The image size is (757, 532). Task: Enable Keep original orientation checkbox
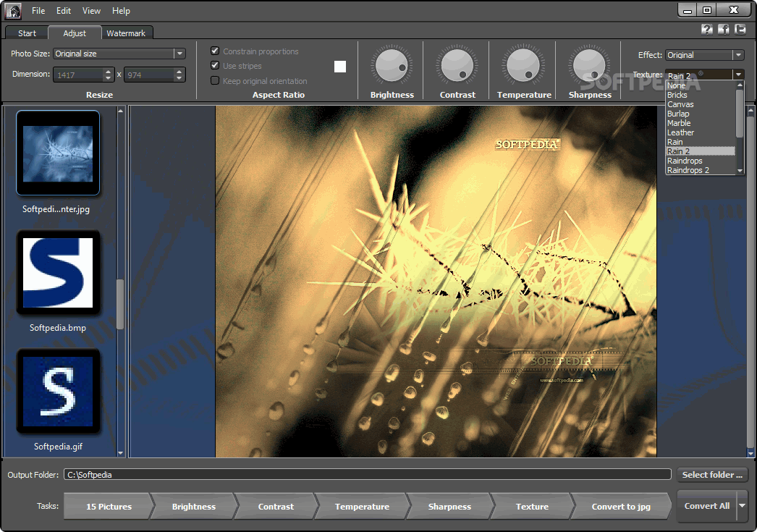(216, 80)
